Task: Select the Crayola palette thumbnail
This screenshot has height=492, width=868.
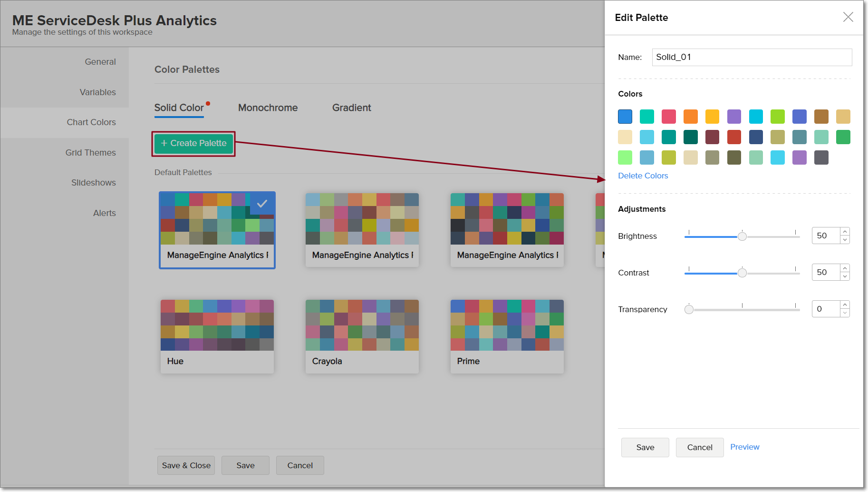Action: (362, 335)
